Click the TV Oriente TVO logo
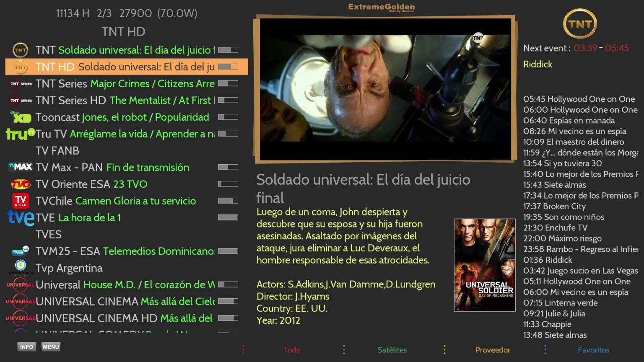644x362 pixels. click(21, 184)
